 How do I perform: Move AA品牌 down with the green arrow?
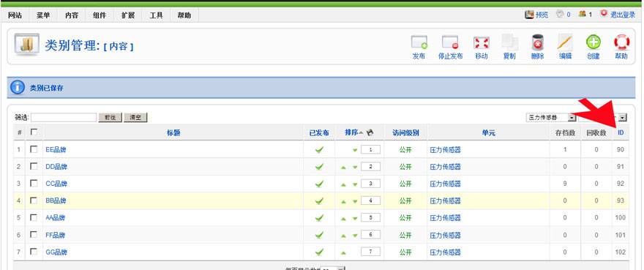[x=355, y=219]
